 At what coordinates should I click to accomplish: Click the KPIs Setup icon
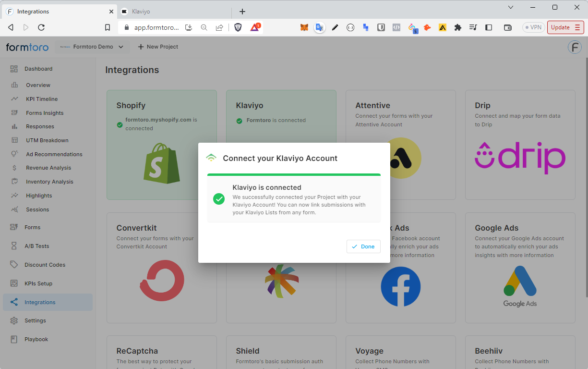point(14,283)
